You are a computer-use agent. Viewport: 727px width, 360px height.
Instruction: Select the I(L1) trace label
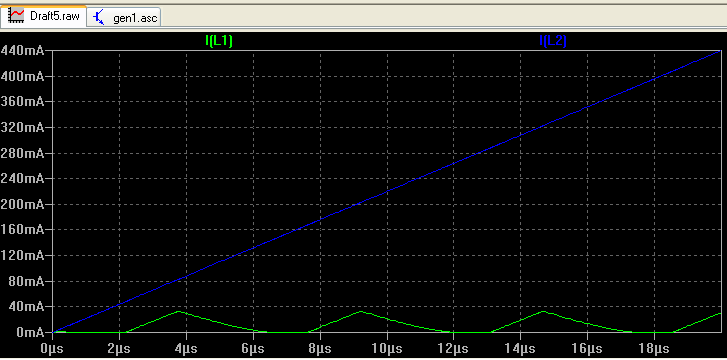(219, 41)
